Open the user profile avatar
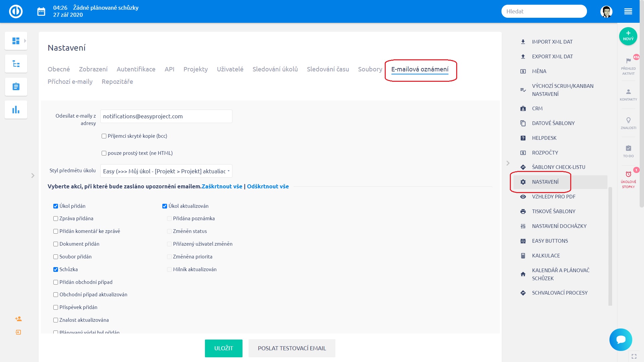Viewport: 644px width, 362px height. coord(606,12)
